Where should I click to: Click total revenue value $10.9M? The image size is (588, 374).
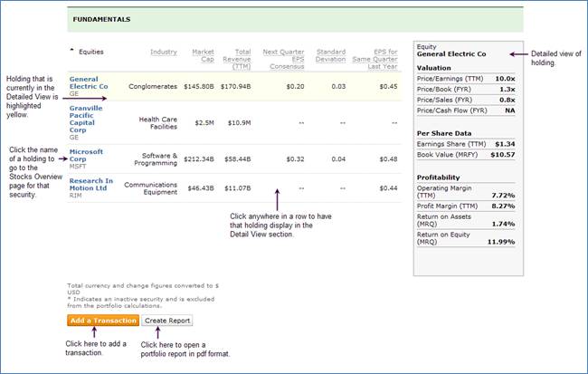239,123
